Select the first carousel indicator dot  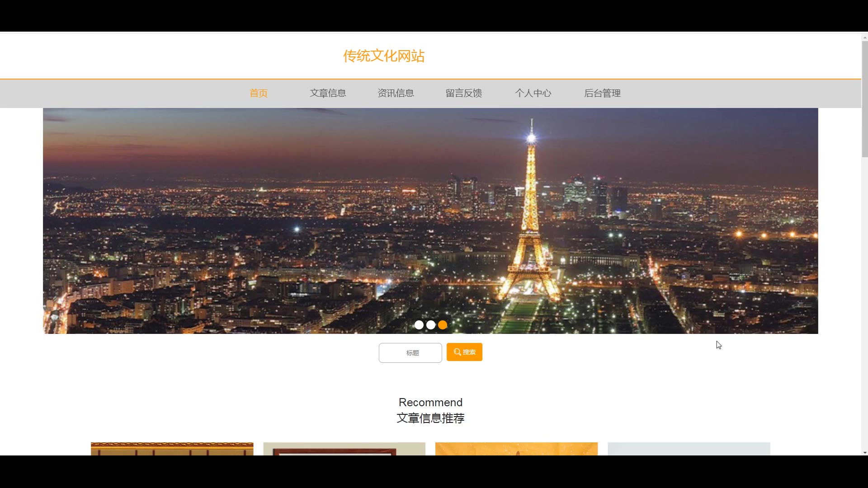point(419,325)
